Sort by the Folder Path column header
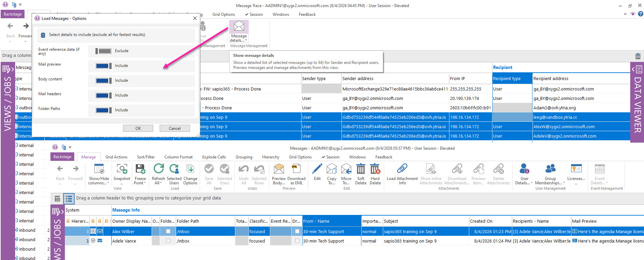The image size is (644, 260). 205,221
